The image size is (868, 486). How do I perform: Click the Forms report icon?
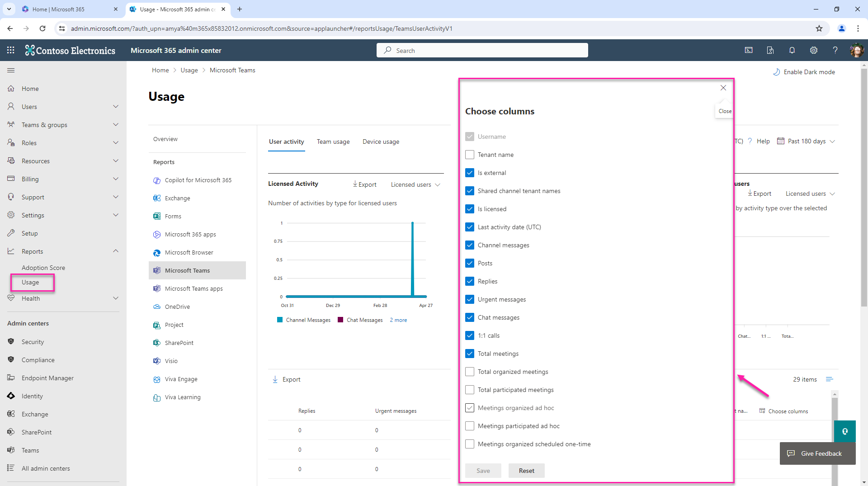(x=157, y=217)
